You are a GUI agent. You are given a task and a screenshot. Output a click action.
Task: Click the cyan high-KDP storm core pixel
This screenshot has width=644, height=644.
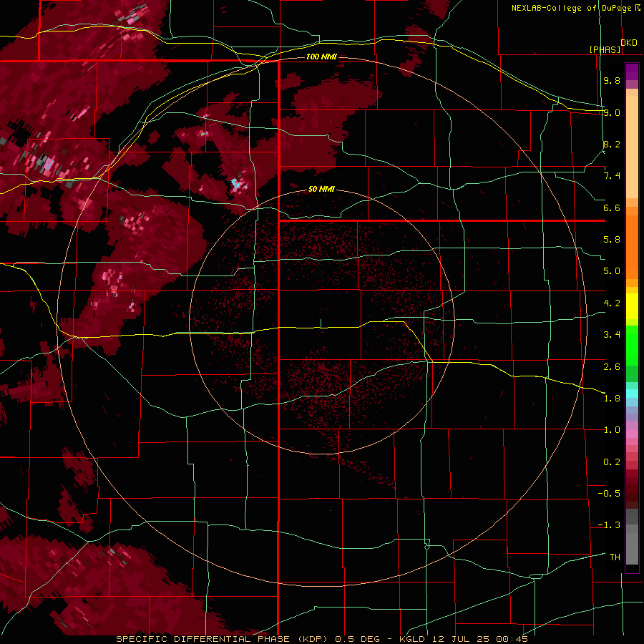[x=235, y=182]
